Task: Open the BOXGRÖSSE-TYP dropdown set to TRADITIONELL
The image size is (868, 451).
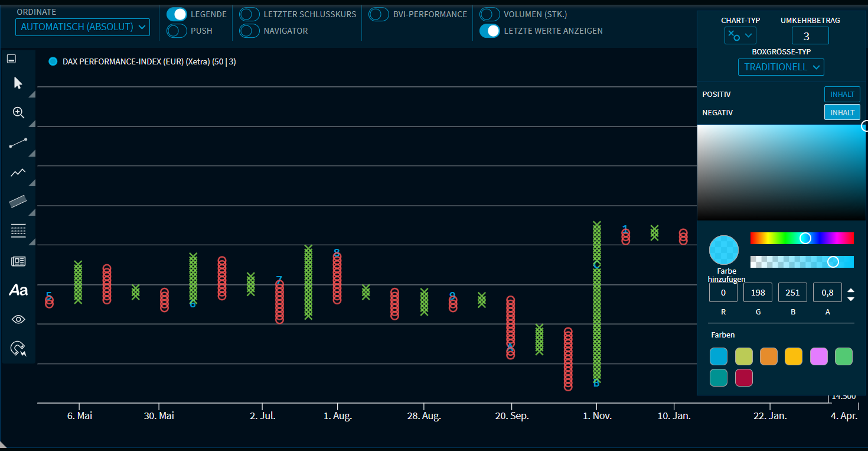Action: coord(781,67)
